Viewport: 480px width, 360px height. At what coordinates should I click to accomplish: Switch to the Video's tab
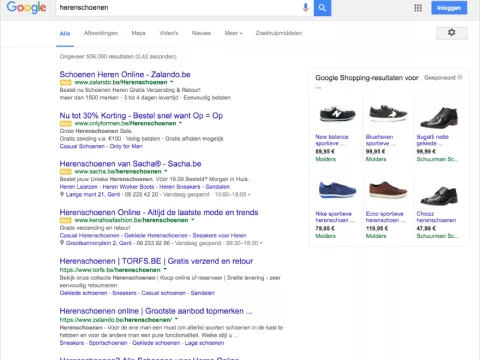coord(169,33)
